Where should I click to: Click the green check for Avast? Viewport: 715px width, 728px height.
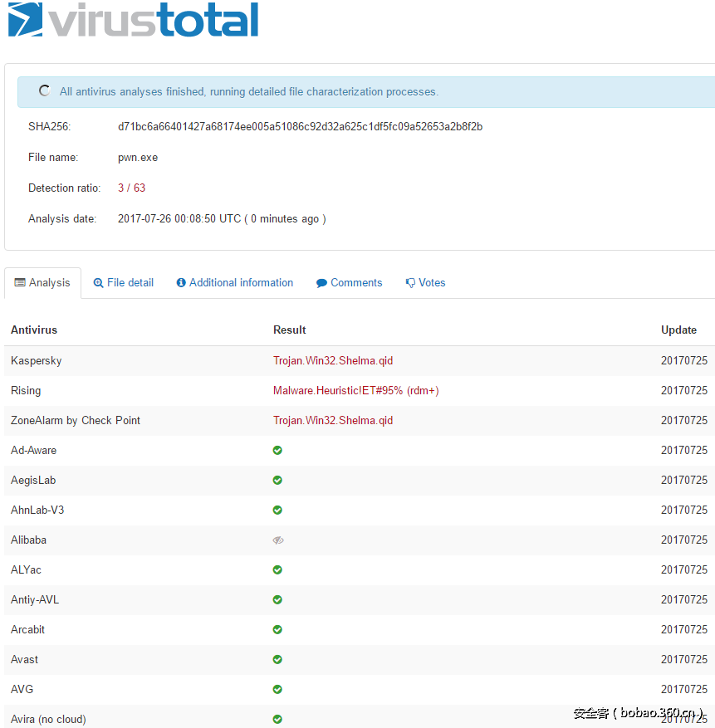coord(277,659)
